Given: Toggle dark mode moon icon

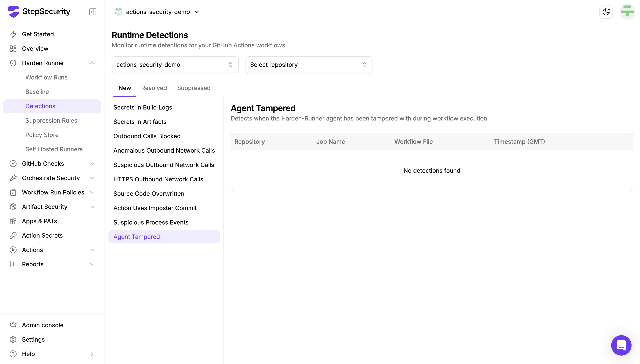Looking at the screenshot, I should click(606, 12).
